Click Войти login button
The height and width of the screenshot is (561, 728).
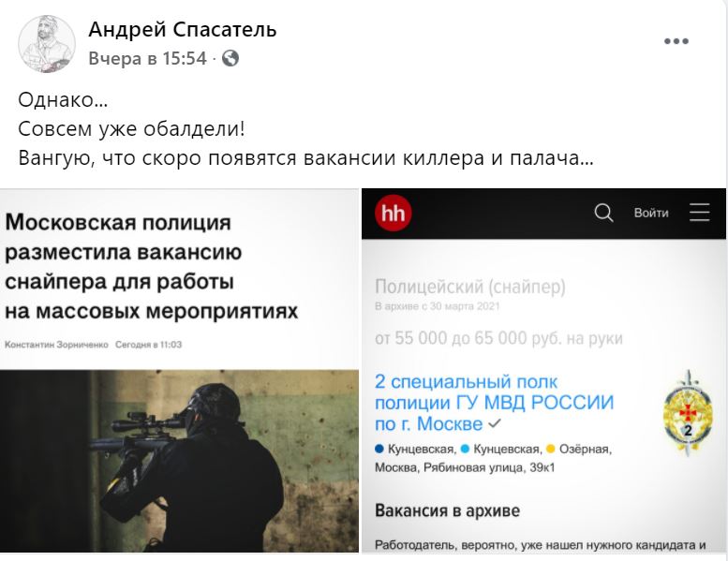click(x=651, y=213)
